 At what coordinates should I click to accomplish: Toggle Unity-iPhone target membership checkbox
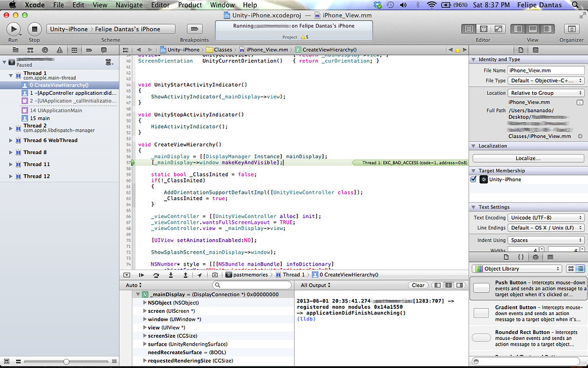[x=474, y=179]
